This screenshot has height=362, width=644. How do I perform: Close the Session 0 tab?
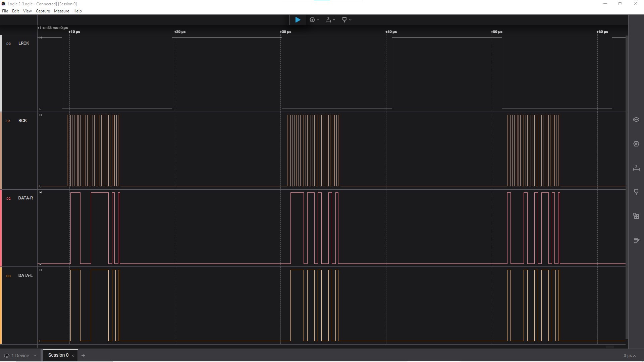[x=73, y=356]
